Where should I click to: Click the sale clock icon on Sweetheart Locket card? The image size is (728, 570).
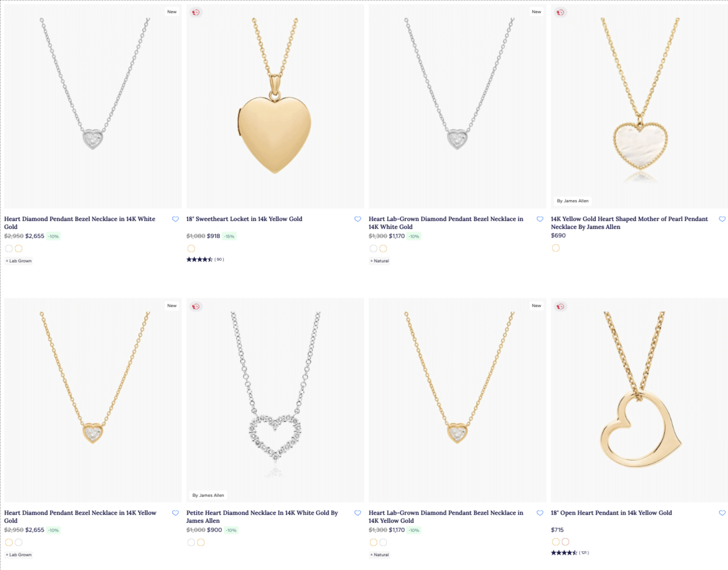pyautogui.click(x=196, y=12)
